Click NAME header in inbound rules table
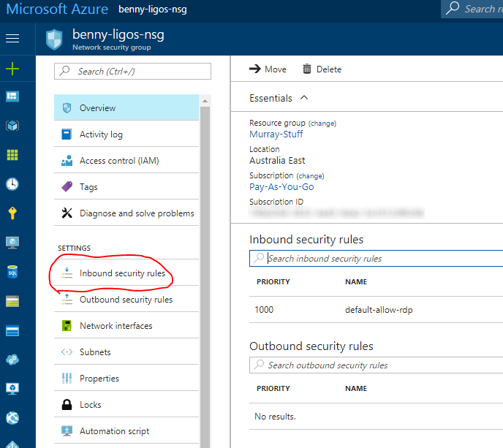The image size is (503, 448). tap(356, 281)
